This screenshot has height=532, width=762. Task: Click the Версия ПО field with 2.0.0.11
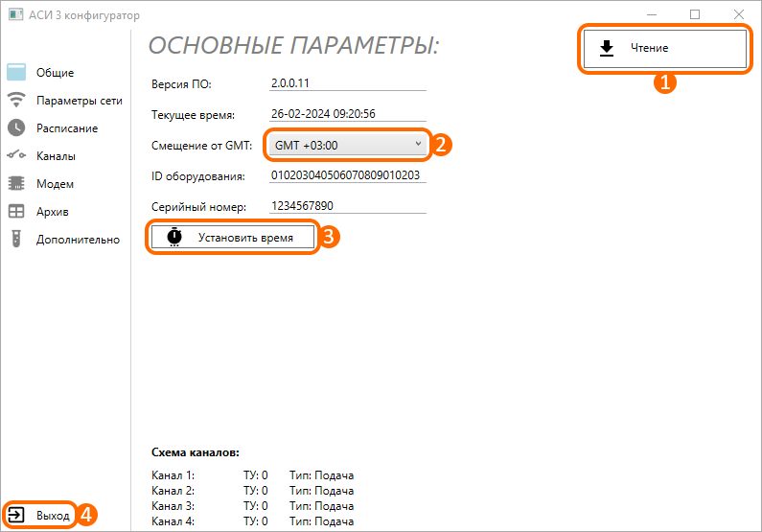click(x=348, y=83)
